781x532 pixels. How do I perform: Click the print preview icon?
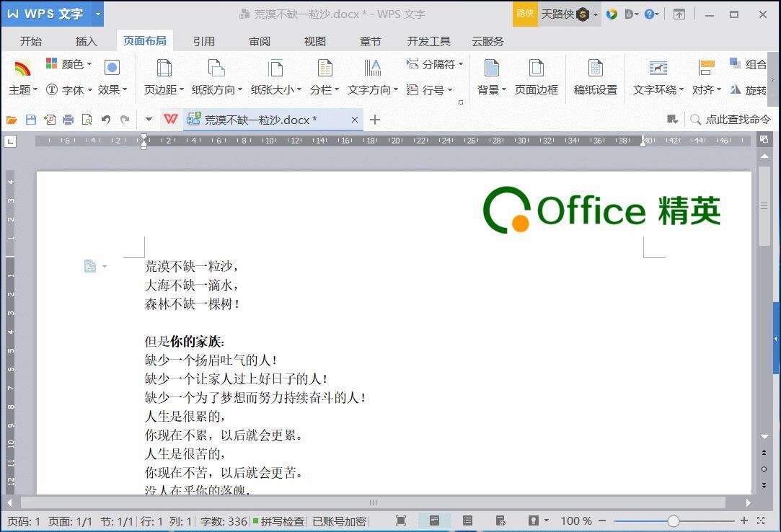[87, 120]
